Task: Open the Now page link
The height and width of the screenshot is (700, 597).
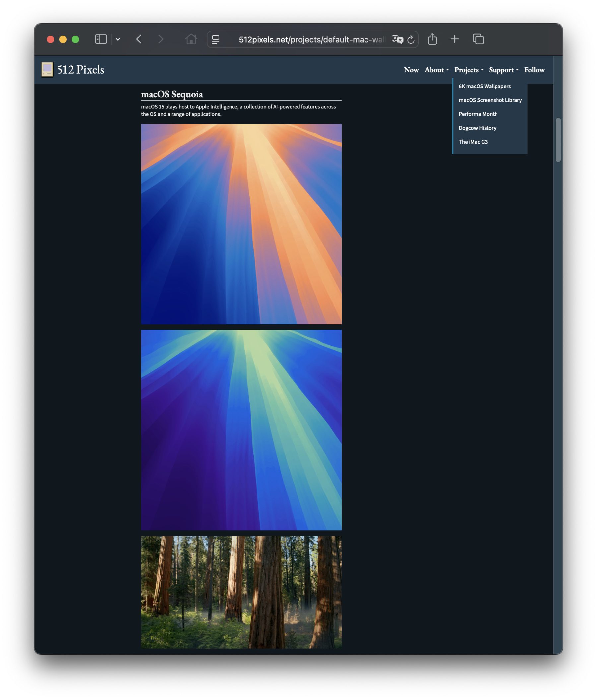Action: click(x=411, y=70)
